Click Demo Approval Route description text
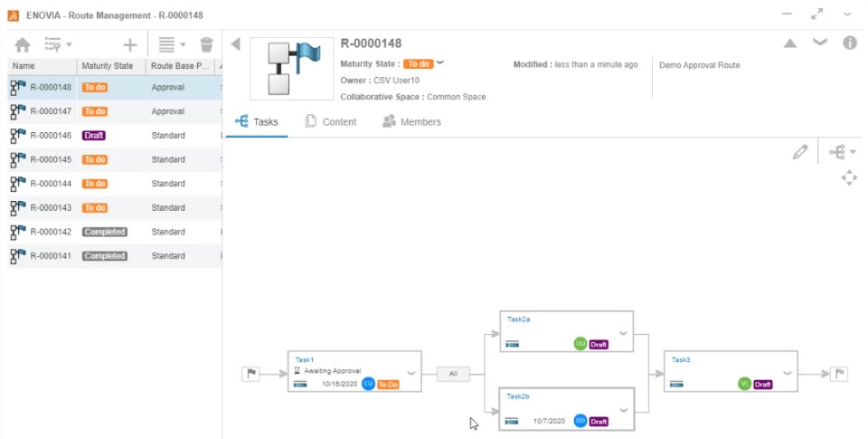The width and height of the screenshot is (868, 439). (x=699, y=65)
